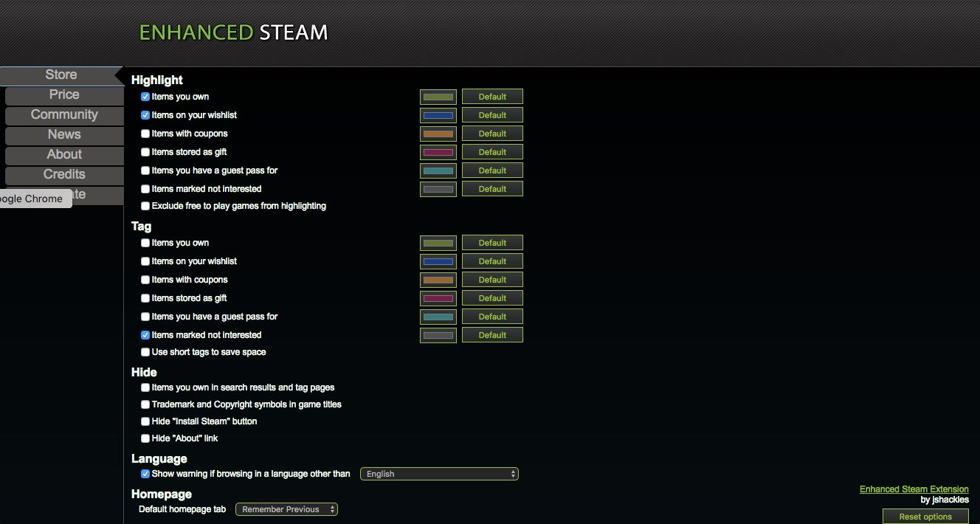Toggle Use short tags to save space
Viewport: 980px width, 524px height.
(x=145, y=352)
